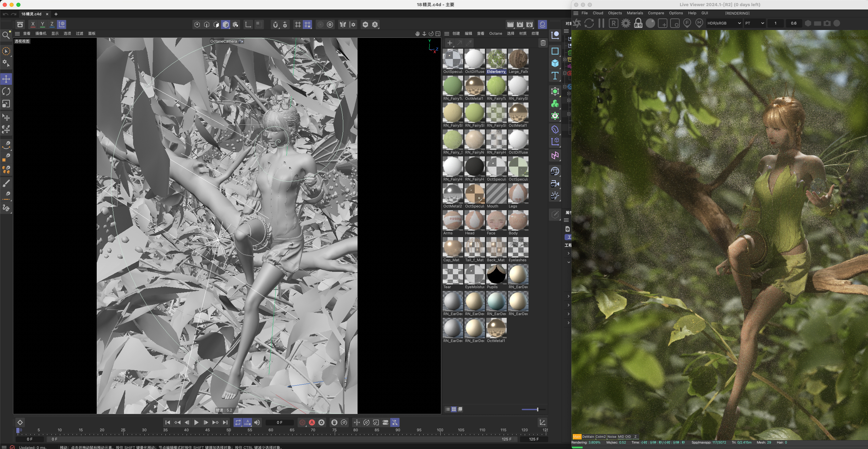Toggle playback looping in the timeline
The height and width of the screenshot is (449, 868).
238,422
